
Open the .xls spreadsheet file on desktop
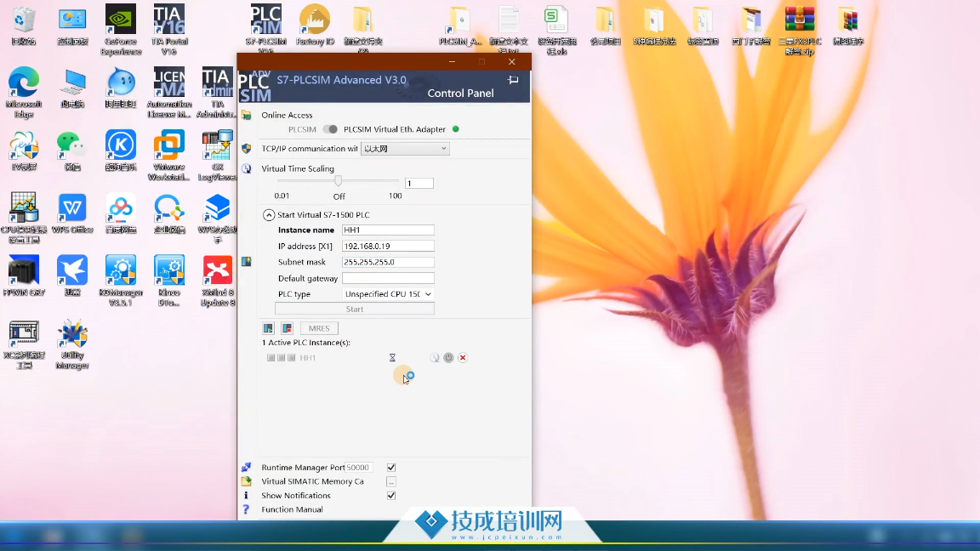point(556,30)
